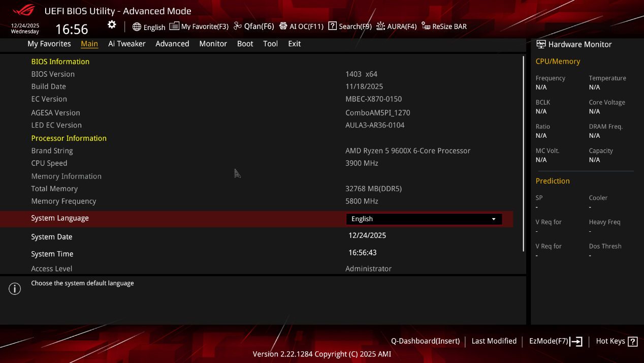Viewport: 644px width, 363px height.
Task: Click the Administrator access level value
Action: (368, 269)
